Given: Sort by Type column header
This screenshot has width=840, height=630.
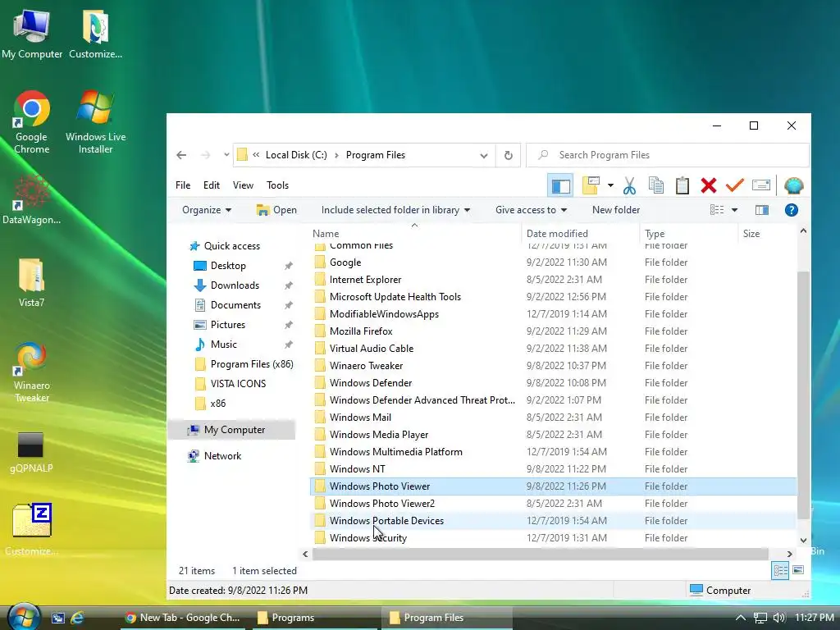Looking at the screenshot, I should click(x=688, y=234).
